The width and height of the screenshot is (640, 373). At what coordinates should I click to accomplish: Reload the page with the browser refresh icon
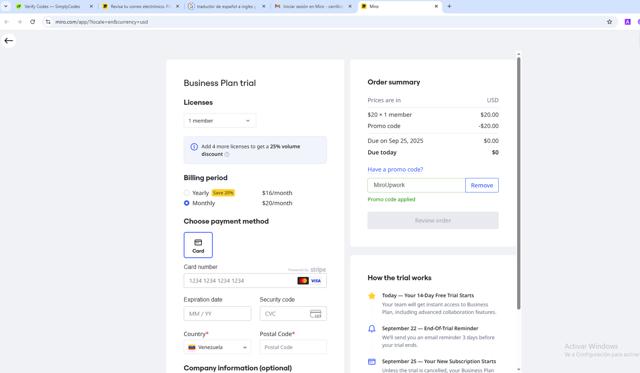(x=33, y=22)
